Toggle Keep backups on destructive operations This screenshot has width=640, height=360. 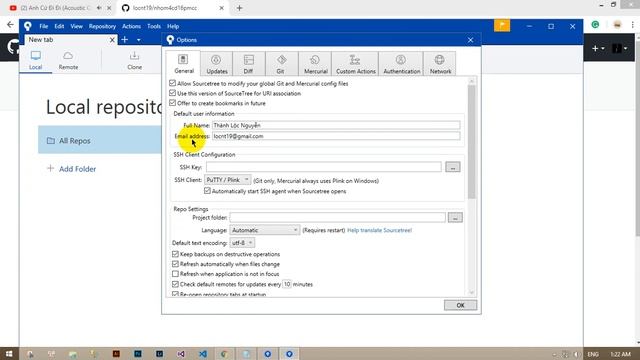[176, 254]
